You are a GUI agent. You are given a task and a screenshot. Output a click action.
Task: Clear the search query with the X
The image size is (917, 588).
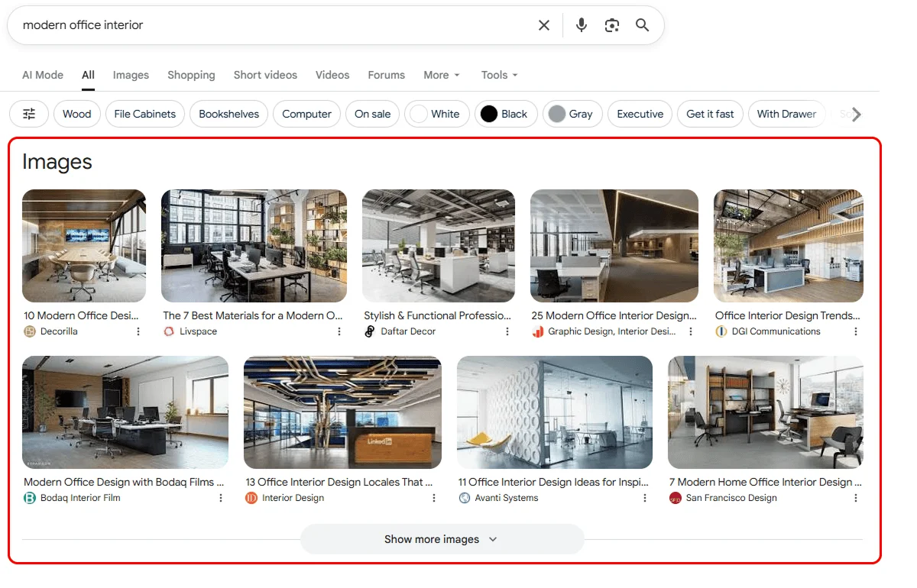pyautogui.click(x=543, y=24)
